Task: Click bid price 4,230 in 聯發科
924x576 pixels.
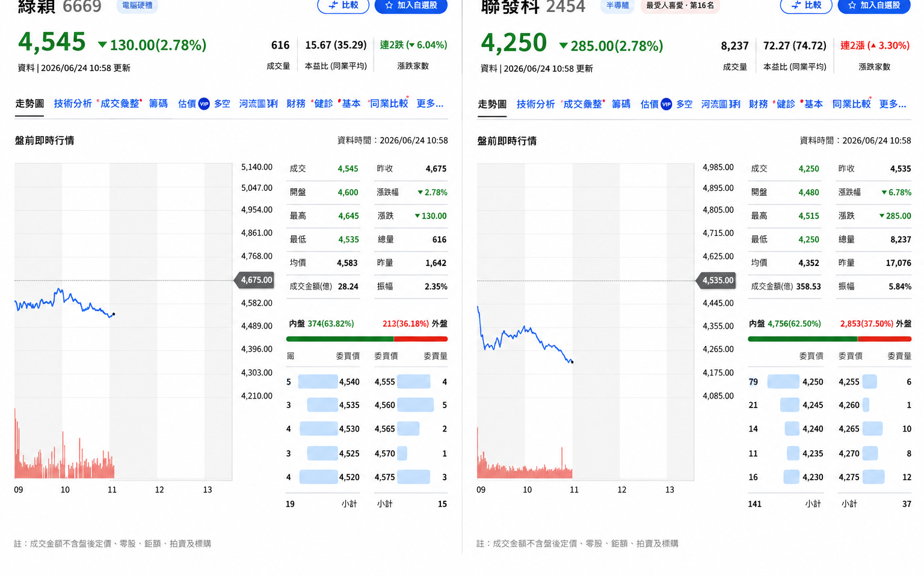Action: click(x=813, y=477)
